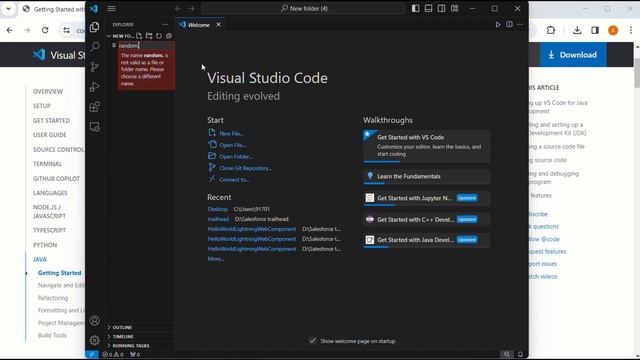
Task: Open Run and Debug view
Action: tap(95, 87)
